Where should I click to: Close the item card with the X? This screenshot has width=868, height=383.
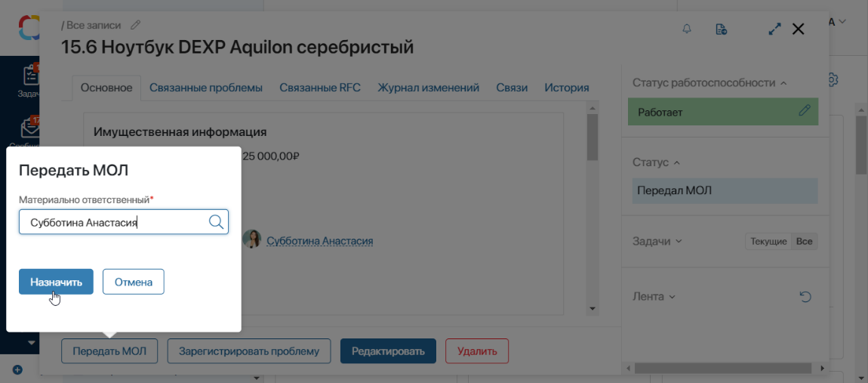tap(798, 29)
